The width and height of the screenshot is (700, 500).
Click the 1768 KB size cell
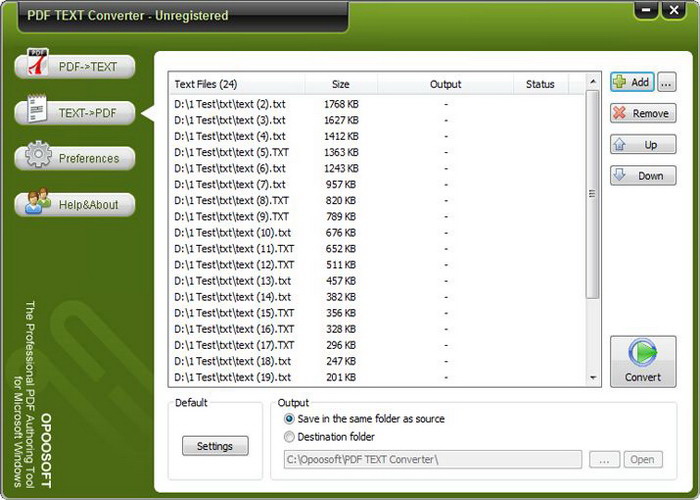tap(341, 104)
